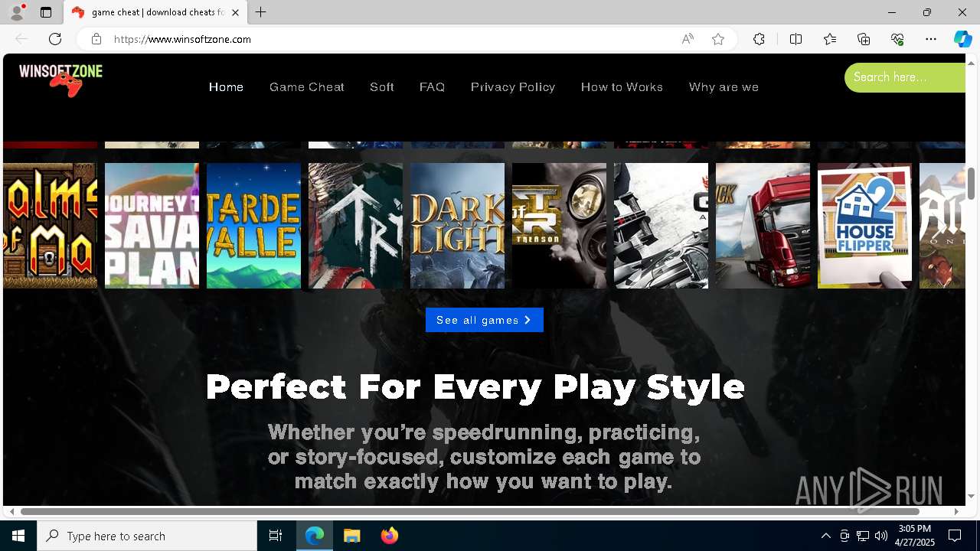Image resolution: width=980 pixels, height=551 pixels.
Task: Open the Privacy Policy page
Action: 513,87
